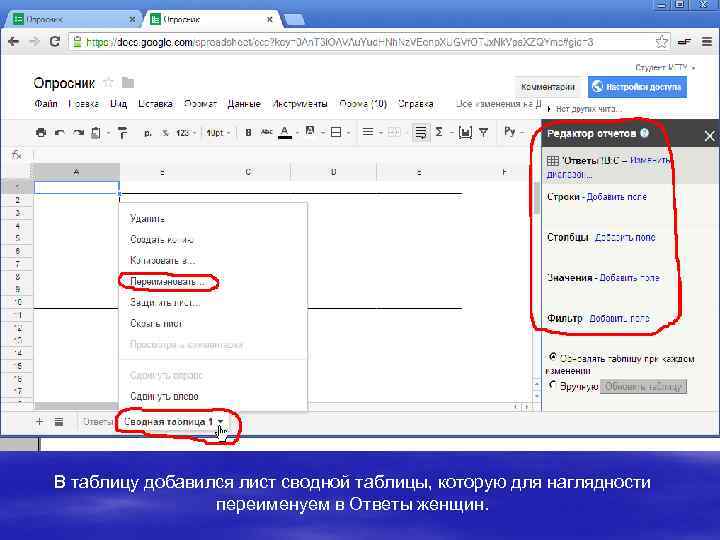720x540 pixels.
Task: Click the folder icon next to Опросник title
Action: (x=128, y=83)
